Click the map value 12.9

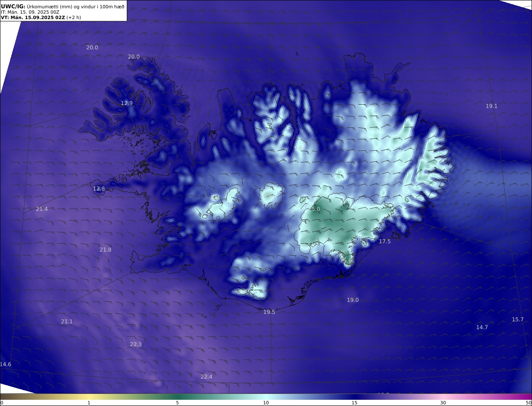point(127,103)
